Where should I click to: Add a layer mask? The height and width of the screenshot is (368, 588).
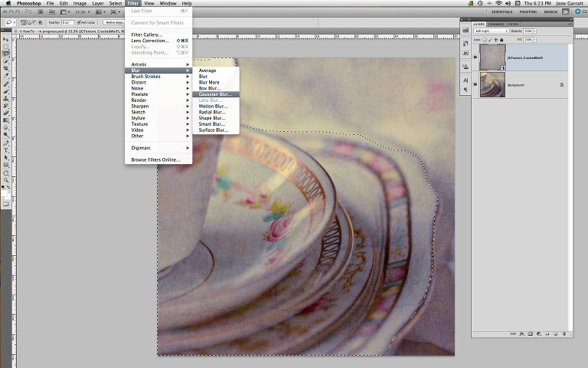pos(531,333)
